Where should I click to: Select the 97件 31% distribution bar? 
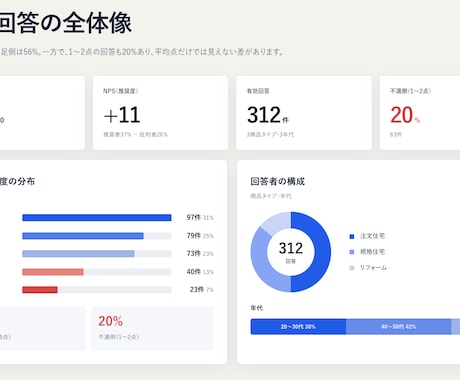pyautogui.click(x=97, y=218)
